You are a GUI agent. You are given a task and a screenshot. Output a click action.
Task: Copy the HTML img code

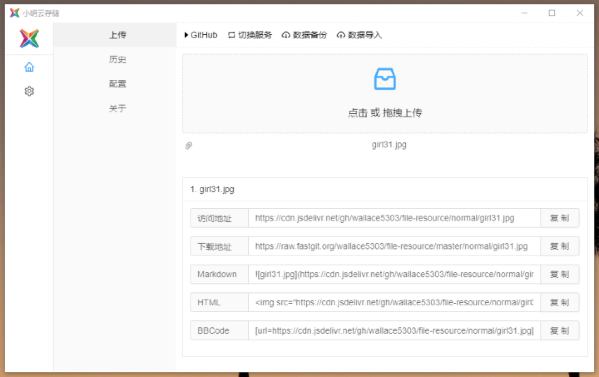[x=560, y=303]
